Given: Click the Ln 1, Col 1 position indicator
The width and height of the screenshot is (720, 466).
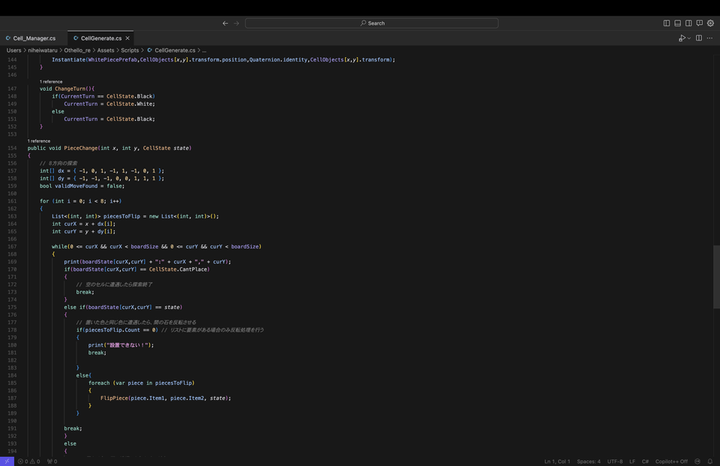Looking at the screenshot, I should tap(557, 461).
